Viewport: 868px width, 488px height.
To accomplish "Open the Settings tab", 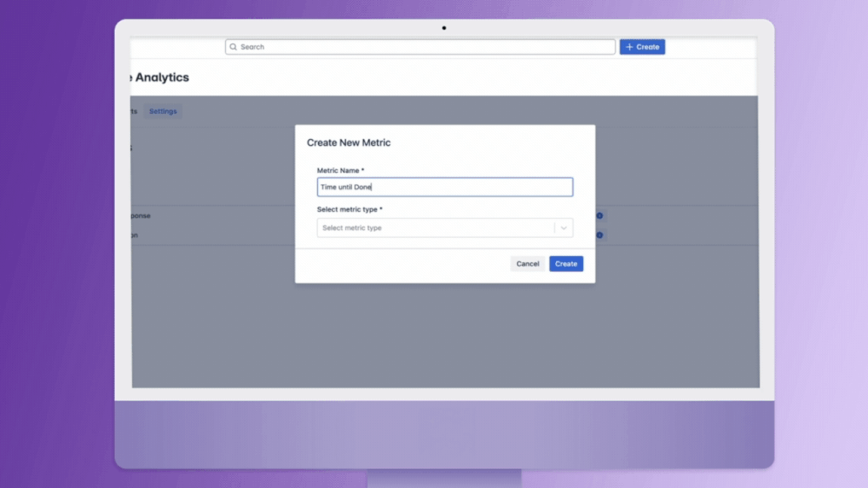I will (x=162, y=111).
